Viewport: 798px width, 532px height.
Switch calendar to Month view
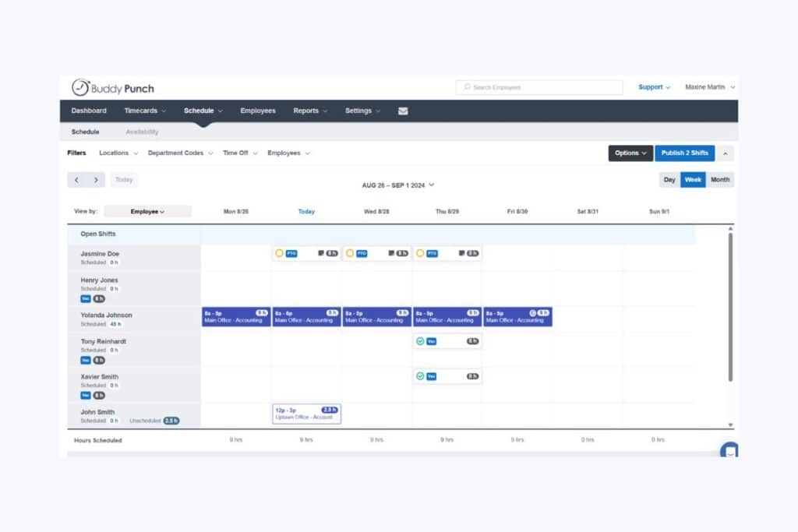[720, 180]
